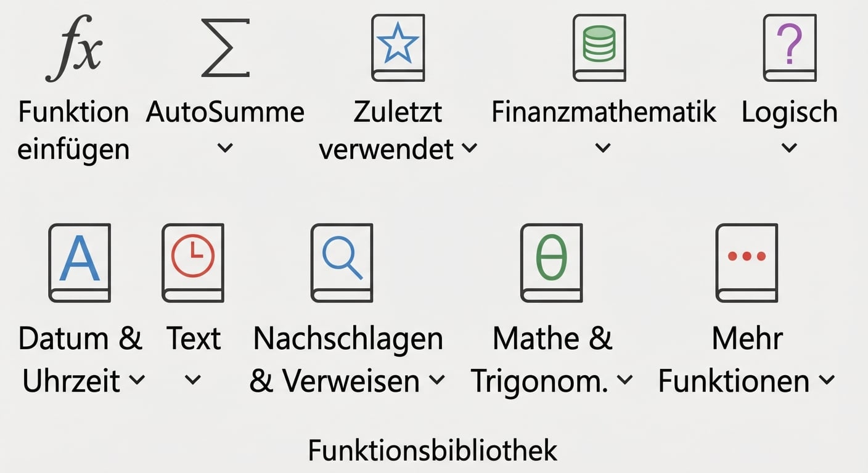Expand the Finanzmathematik dropdown arrow
The image size is (868, 473).
[x=602, y=148]
